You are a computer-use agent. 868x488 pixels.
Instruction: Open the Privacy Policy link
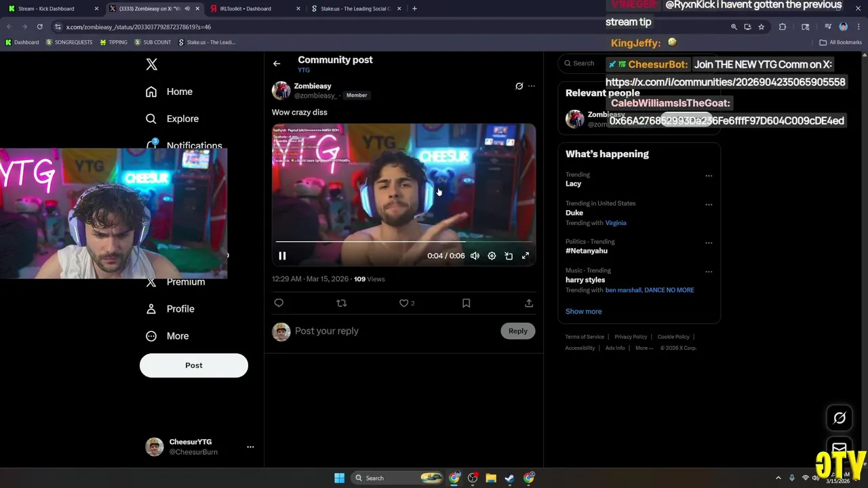pyautogui.click(x=631, y=337)
